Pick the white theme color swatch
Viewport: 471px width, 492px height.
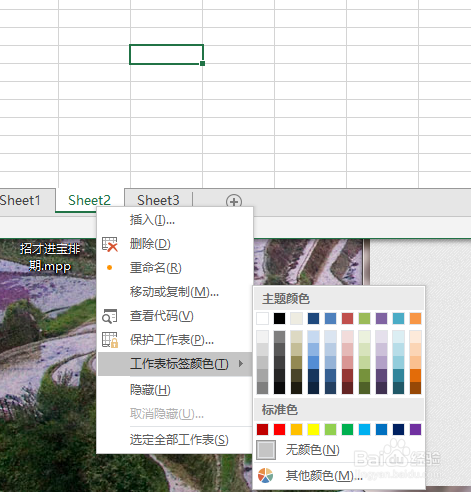point(262,318)
